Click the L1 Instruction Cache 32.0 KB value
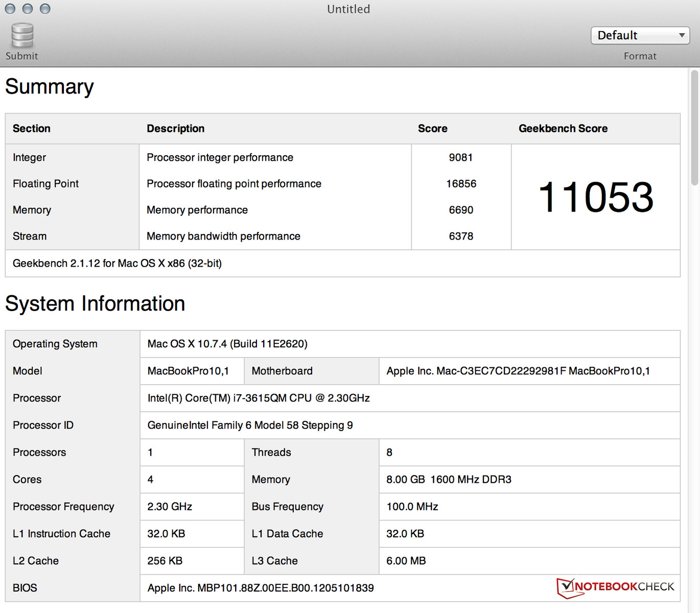 (x=166, y=533)
